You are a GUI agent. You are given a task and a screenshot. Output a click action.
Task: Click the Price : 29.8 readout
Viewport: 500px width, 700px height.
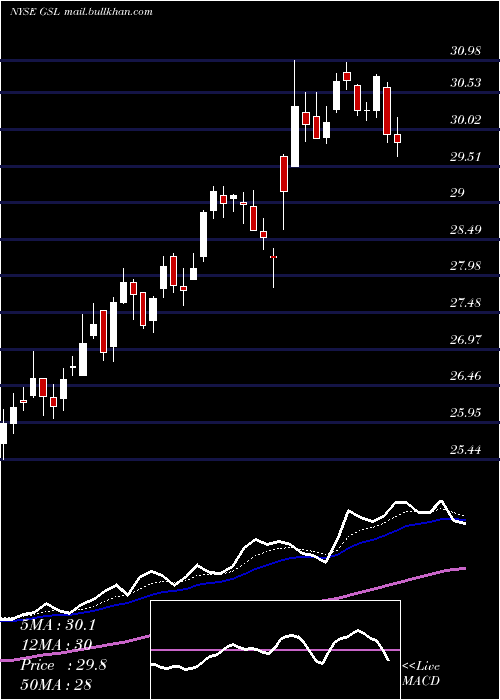point(63,665)
